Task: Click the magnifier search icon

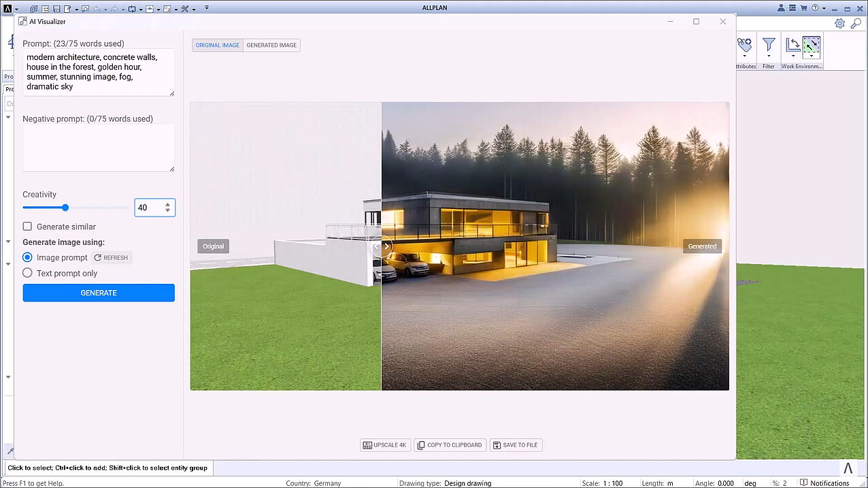Action: (x=856, y=23)
